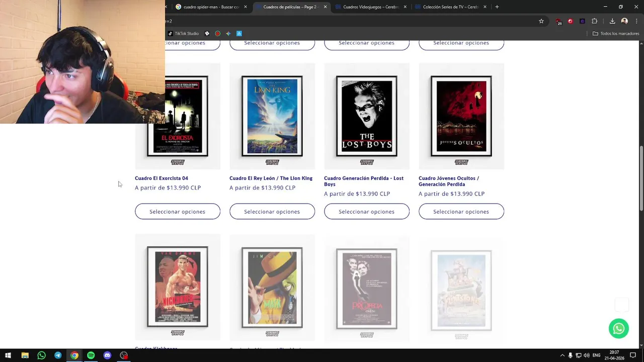Switch to Chrome in the taskbar
This screenshot has height=362, width=644.
pyautogui.click(x=74, y=355)
